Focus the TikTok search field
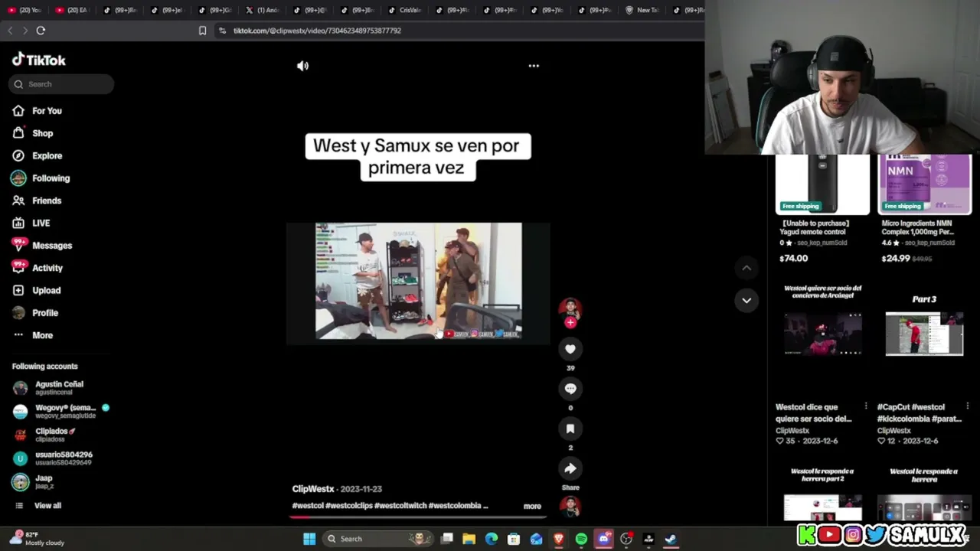 [61, 84]
